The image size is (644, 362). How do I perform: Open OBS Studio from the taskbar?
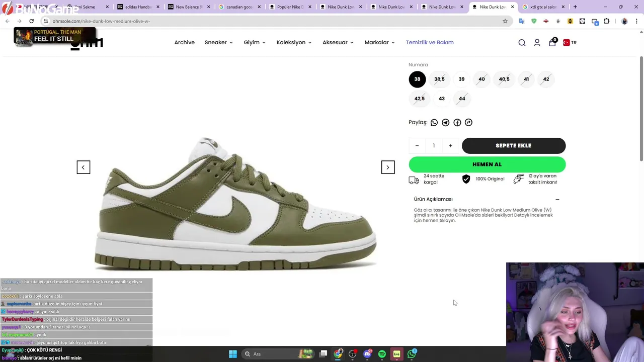(x=353, y=354)
